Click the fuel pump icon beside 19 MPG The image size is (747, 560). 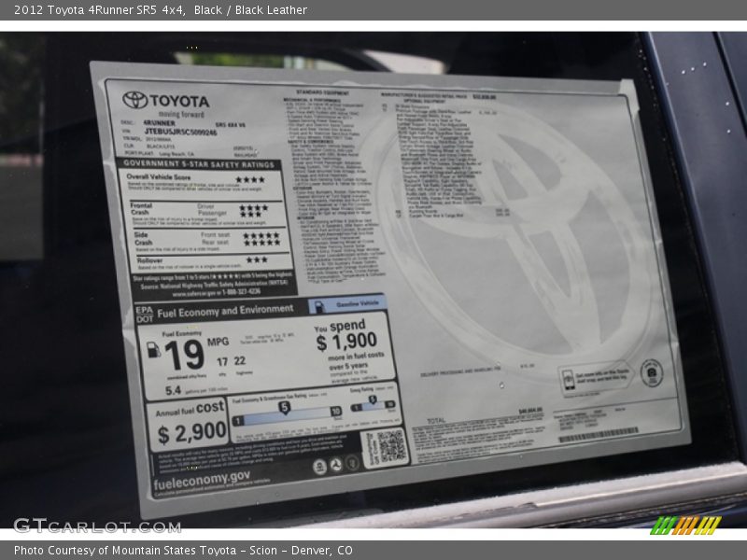pos(153,350)
